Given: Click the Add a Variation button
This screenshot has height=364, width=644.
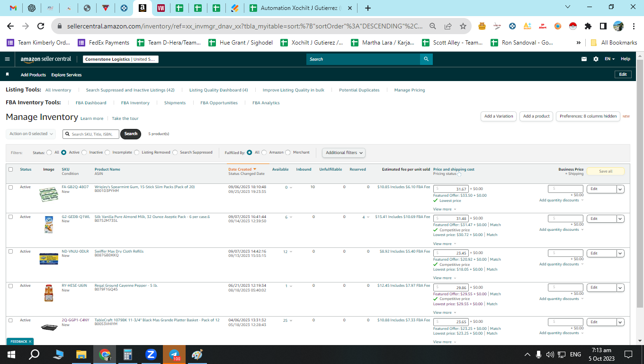Looking at the screenshot, I should 499,116.
